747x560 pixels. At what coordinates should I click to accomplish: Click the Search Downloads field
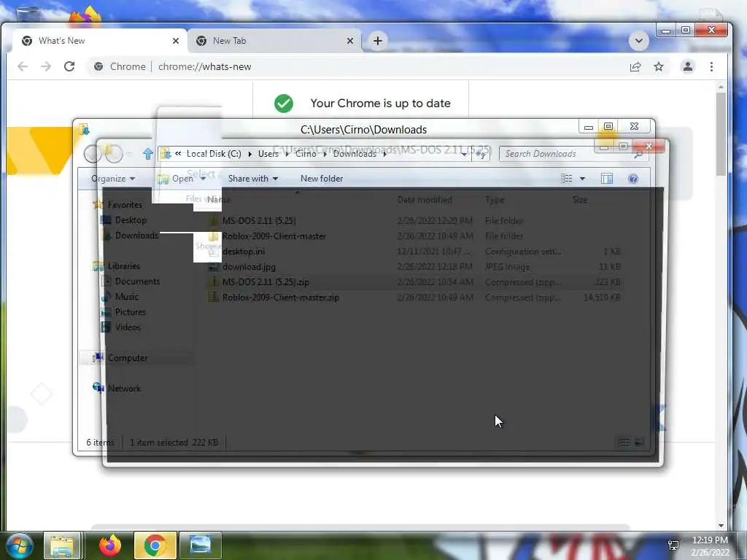(x=567, y=154)
